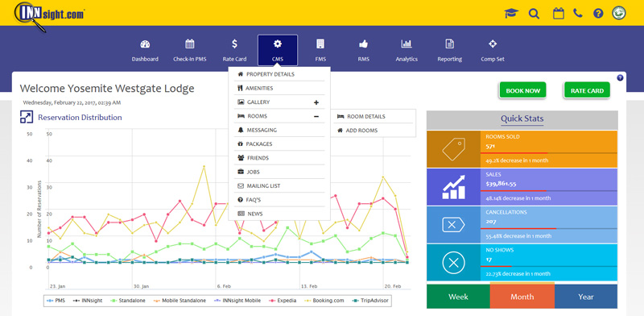Viewport: 644px width, 316px height.
Task: Open the RMS thumbs-up module
Action: point(364,50)
